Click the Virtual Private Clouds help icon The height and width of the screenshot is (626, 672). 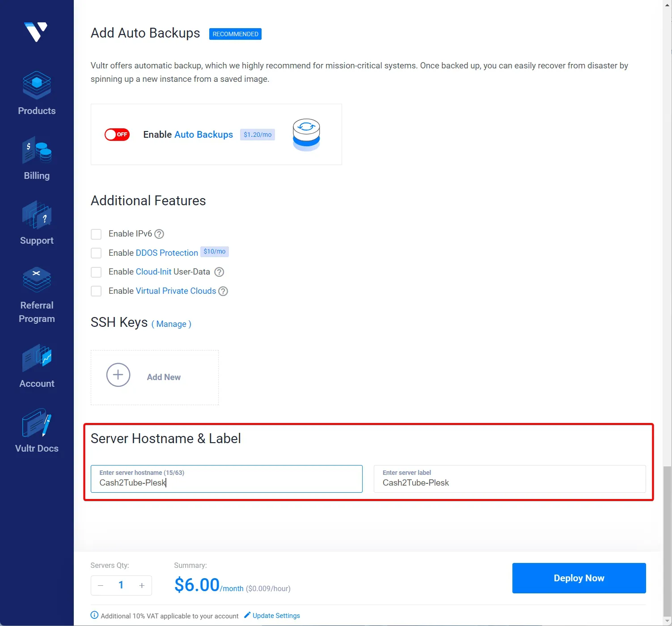click(223, 291)
